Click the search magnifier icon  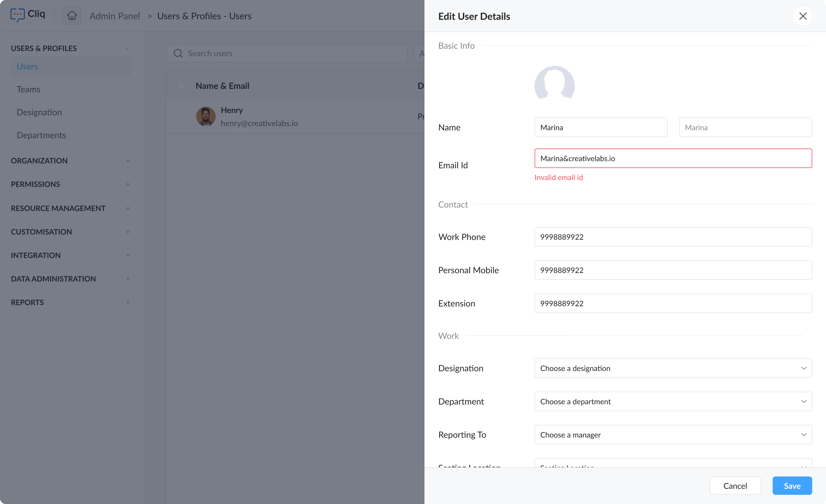(x=178, y=53)
